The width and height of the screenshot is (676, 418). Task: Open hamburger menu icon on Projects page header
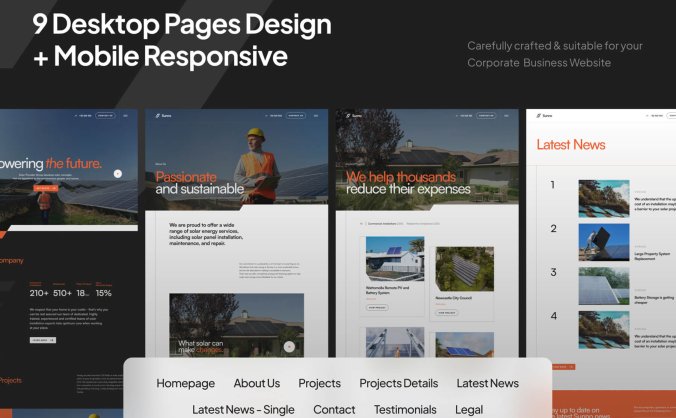[x=506, y=116]
